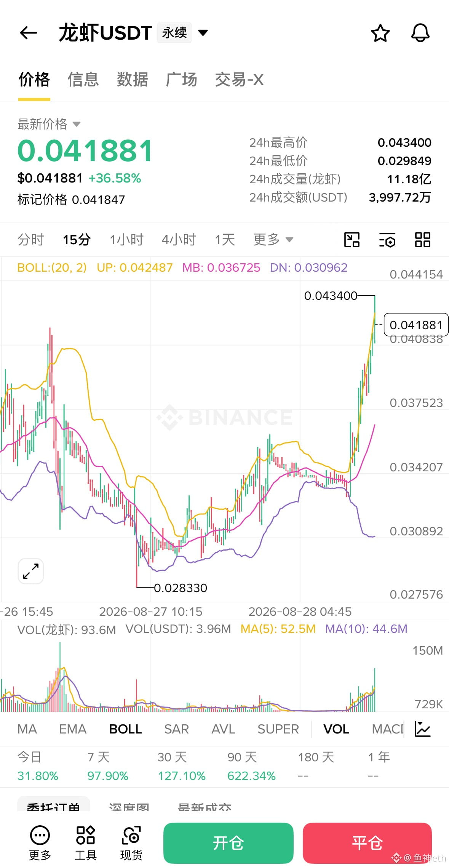
Task: Tap 24h最低价 value 0.029849
Action: pyautogui.click(x=404, y=161)
